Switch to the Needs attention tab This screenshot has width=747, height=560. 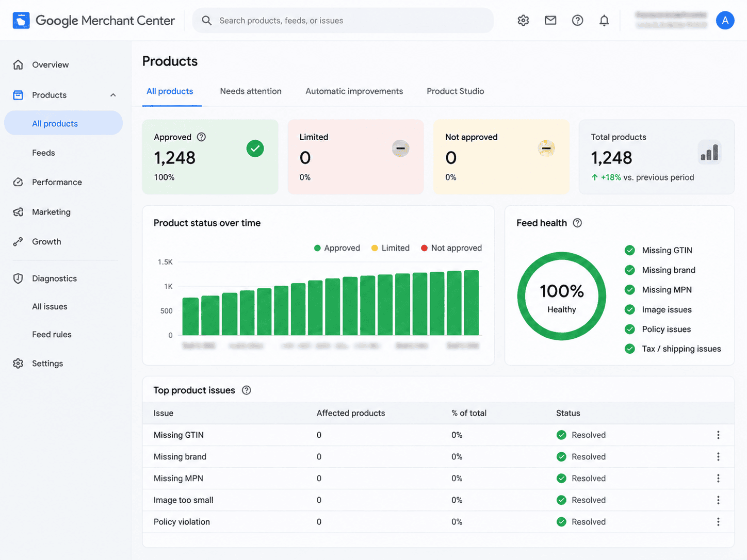pos(251,91)
